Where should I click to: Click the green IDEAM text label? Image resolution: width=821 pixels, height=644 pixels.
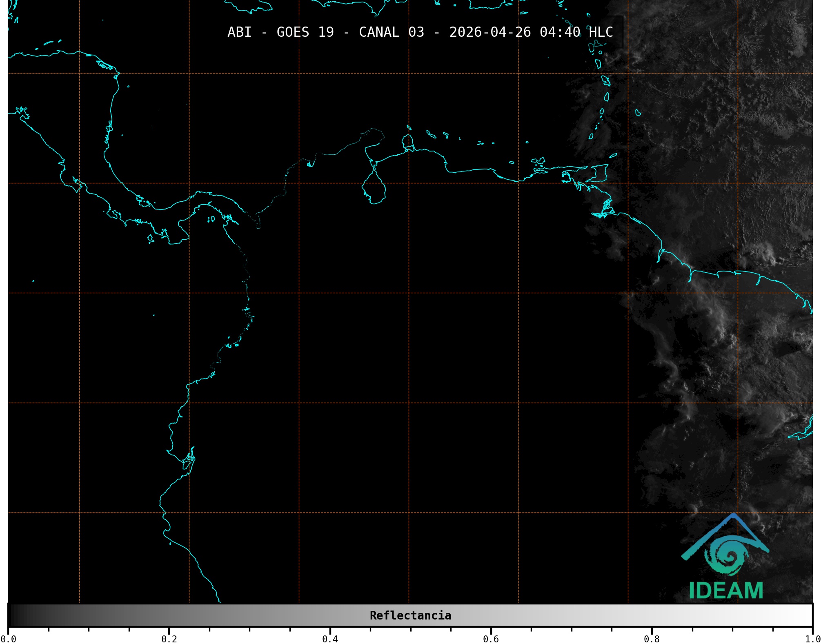(x=726, y=591)
